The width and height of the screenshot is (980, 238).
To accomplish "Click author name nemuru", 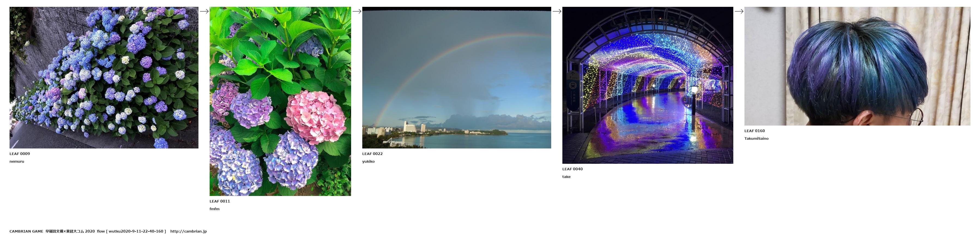I will pos(17,162).
